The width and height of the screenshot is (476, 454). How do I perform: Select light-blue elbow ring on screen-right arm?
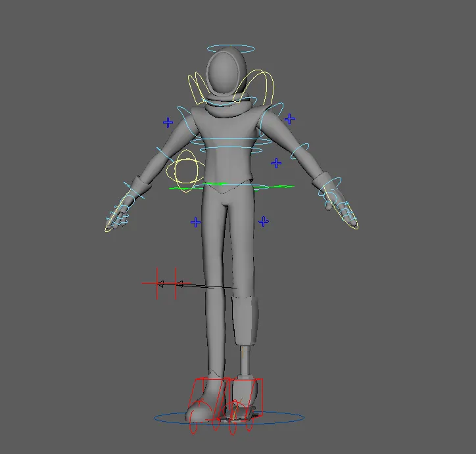(x=300, y=152)
